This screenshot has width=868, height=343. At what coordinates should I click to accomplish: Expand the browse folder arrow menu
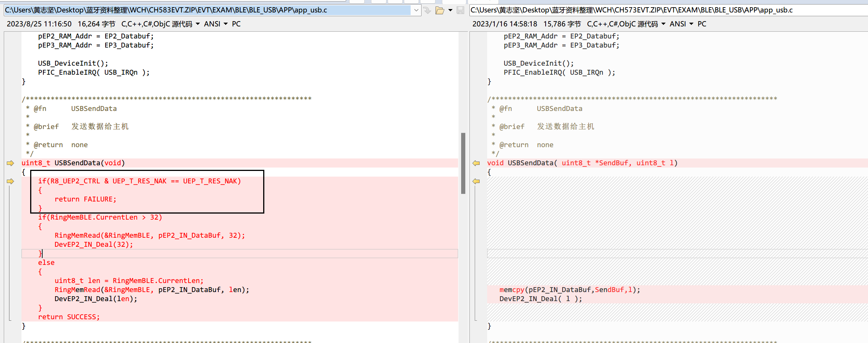point(450,10)
